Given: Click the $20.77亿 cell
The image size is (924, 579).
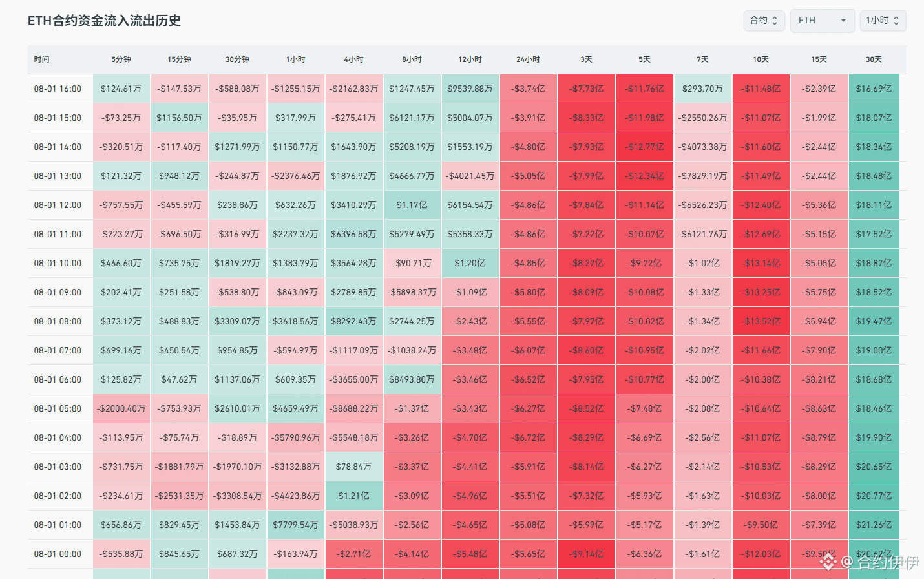Looking at the screenshot, I should coord(874,496).
